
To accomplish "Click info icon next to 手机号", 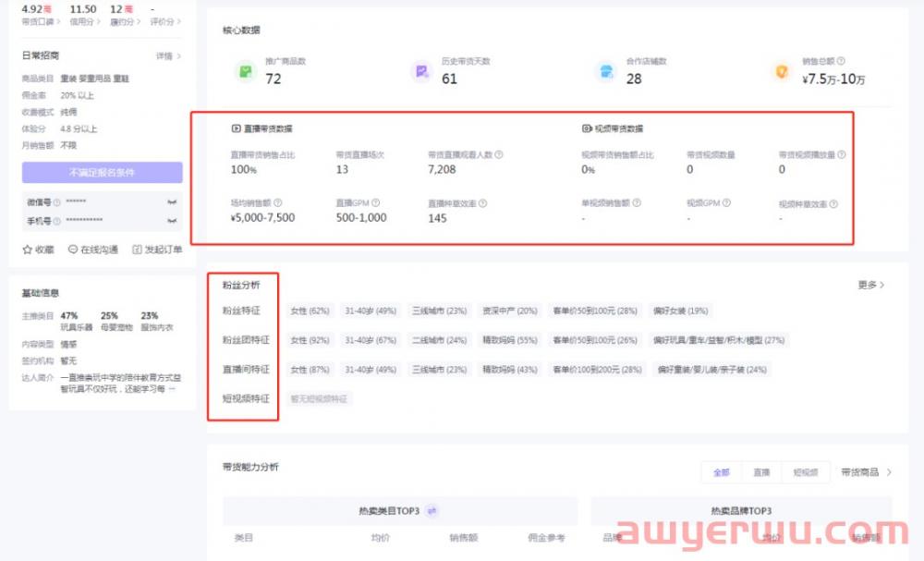I will 56,221.
